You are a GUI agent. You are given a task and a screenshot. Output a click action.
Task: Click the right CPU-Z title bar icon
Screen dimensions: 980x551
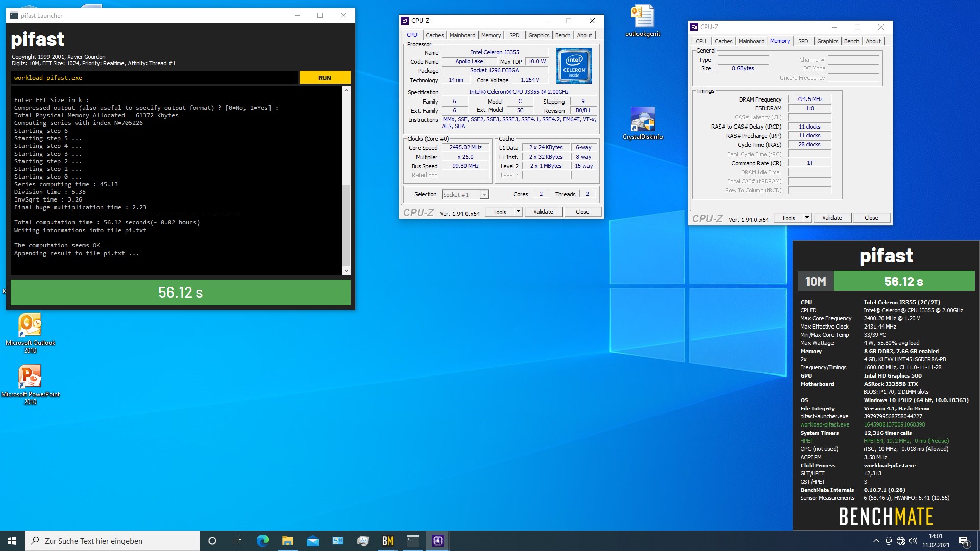[x=694, y=27]
